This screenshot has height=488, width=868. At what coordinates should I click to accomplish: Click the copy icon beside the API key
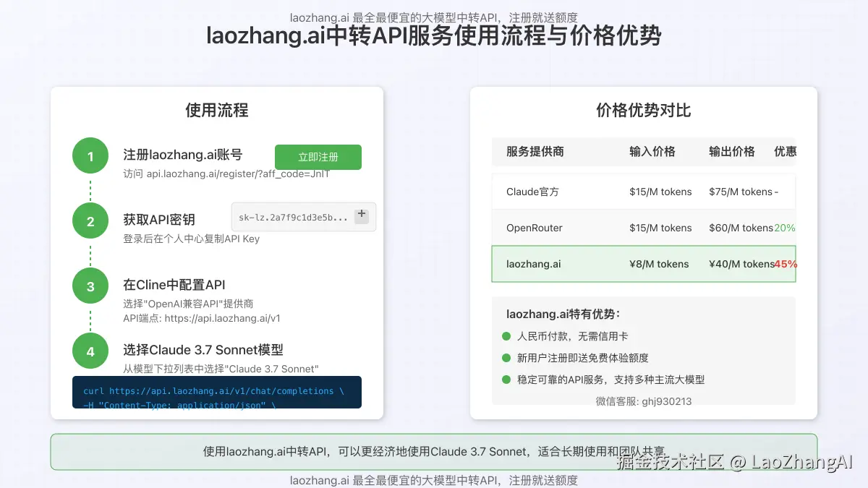pyautogui.click(x=361, y=215)
